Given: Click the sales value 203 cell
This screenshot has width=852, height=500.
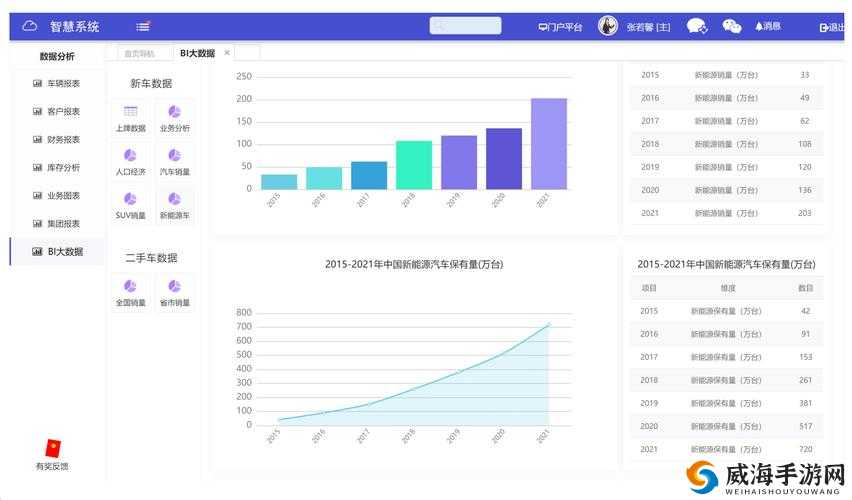Looking at the screenshot, I should coord(805,213).
